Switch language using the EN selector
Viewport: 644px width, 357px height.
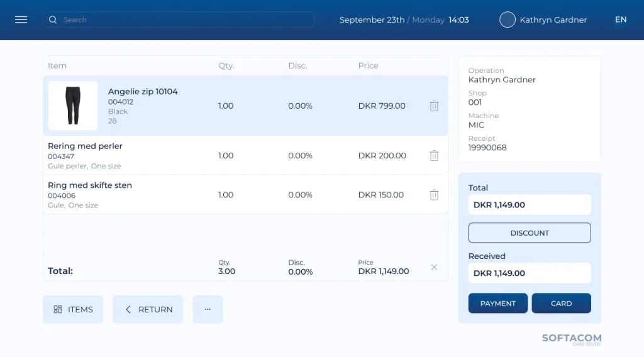pyautogui.click(x=620, y=19)
